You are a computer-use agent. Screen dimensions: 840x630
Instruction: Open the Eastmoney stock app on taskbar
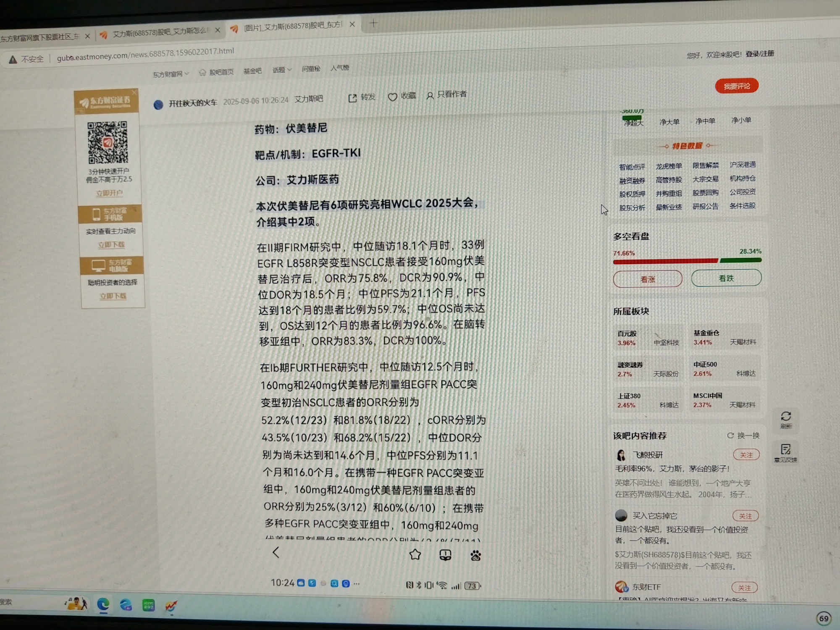(171, 605)
